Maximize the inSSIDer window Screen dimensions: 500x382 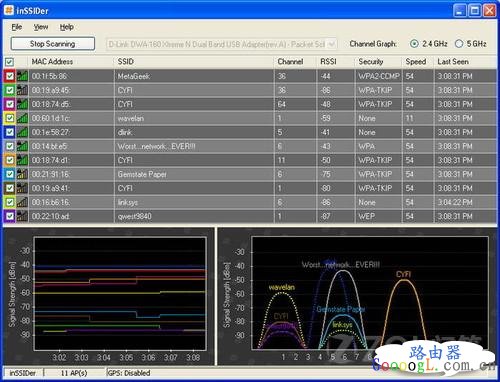click(475, 10)
